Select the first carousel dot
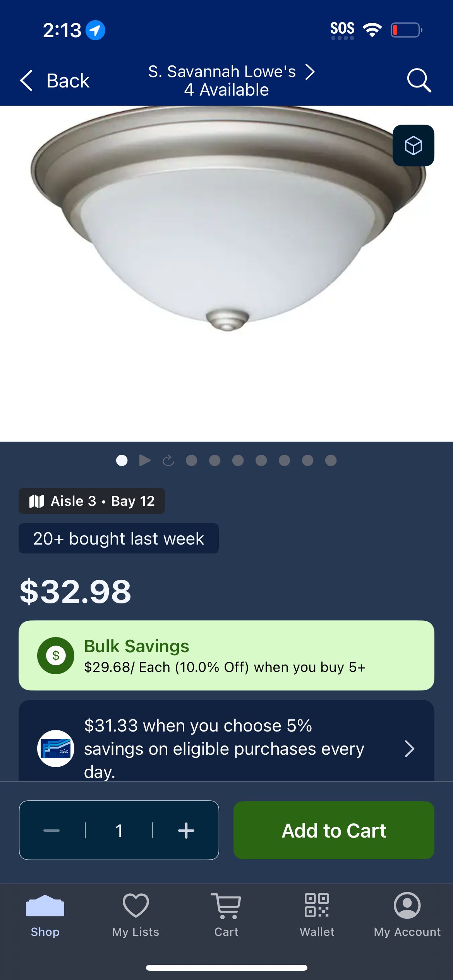This screenshot has width=453, height=980. coord(122,460)
